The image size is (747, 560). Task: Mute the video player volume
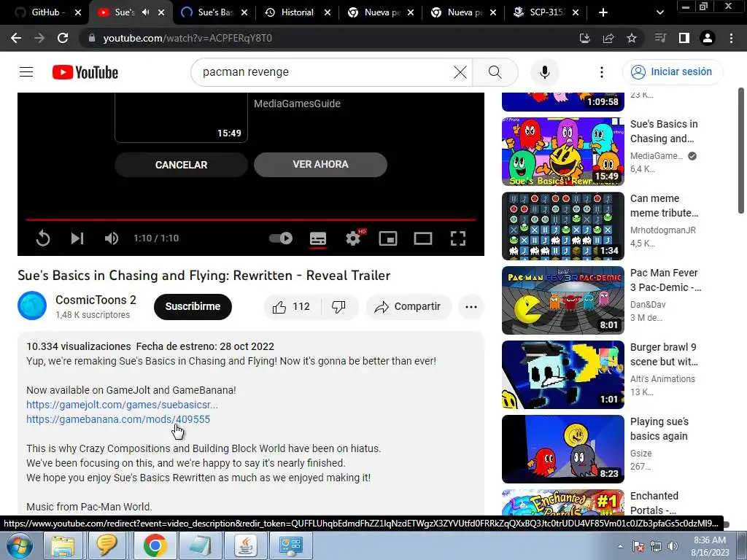point(112,238)
